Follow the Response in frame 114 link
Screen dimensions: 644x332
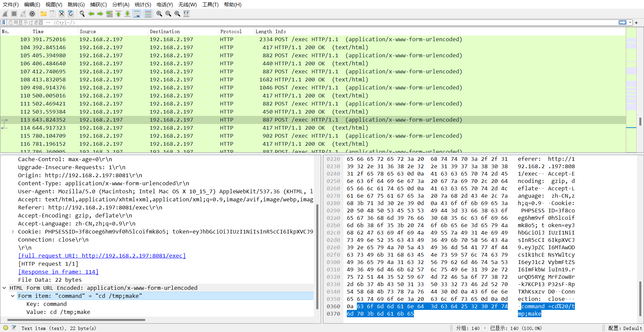[x=58, y=272]
